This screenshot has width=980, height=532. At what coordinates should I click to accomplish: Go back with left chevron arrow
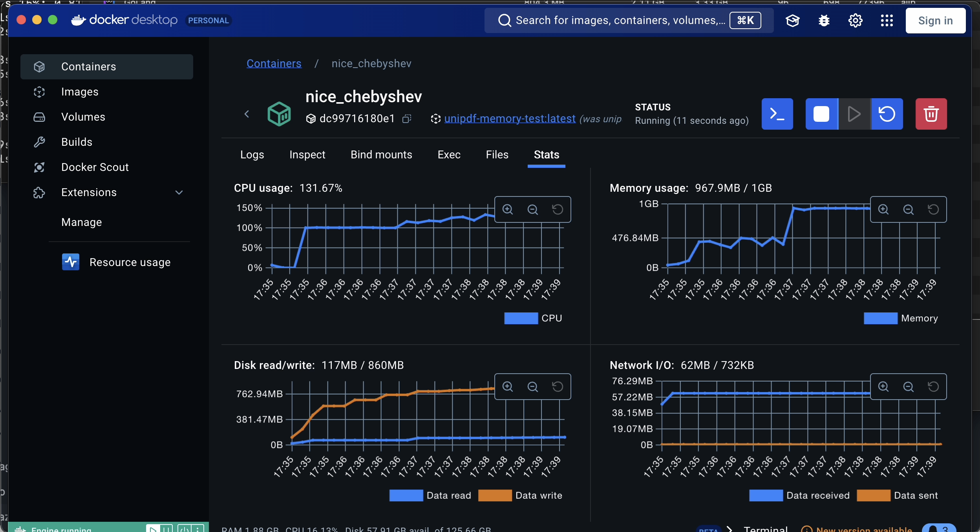click(247, 114)
